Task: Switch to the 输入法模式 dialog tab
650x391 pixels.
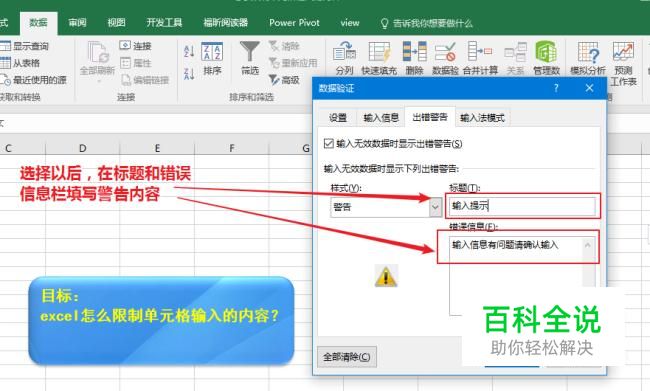Action: click(483, 118)
